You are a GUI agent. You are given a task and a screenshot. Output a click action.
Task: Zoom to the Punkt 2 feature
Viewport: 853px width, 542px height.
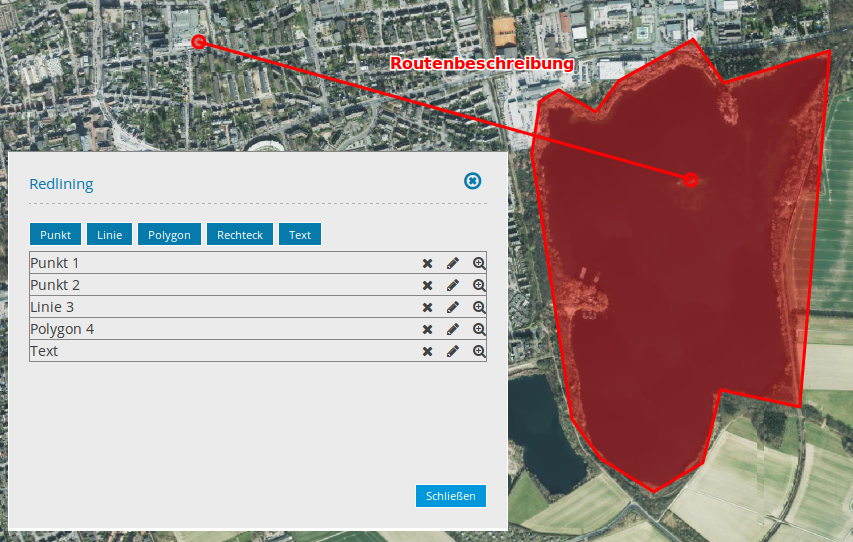pyautogui.click(x=479, y=285)
